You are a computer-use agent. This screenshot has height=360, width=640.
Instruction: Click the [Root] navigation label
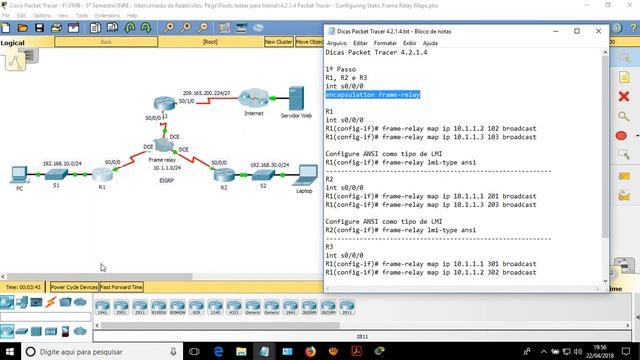pos(210,42)
